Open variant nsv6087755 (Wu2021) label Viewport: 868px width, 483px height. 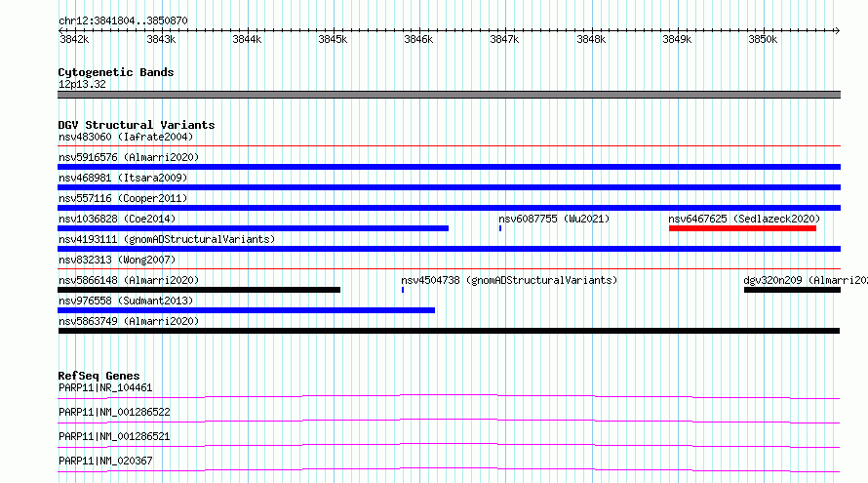tap(554, 219)
